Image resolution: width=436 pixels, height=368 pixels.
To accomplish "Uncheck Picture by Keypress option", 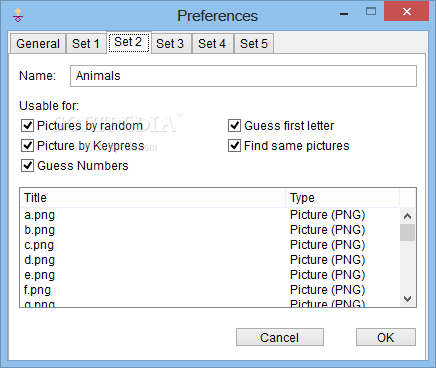I will (x=27, y=146).
